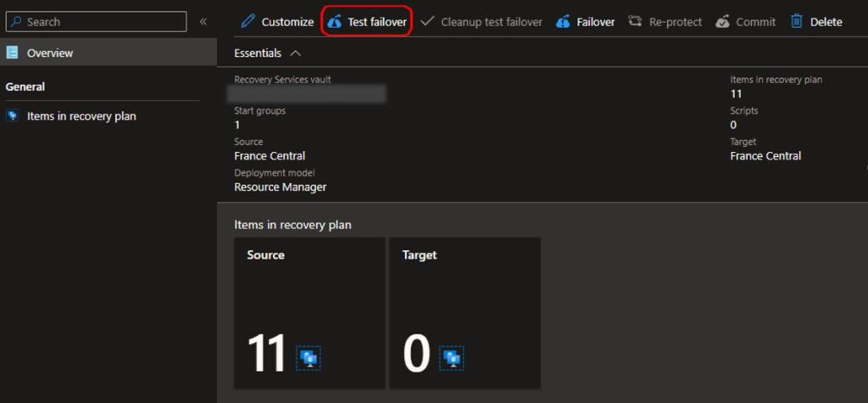Click the Delete trash can icon
Image resolution: width=868 pixels, height=403 pixels.
[x=796, y=21]
